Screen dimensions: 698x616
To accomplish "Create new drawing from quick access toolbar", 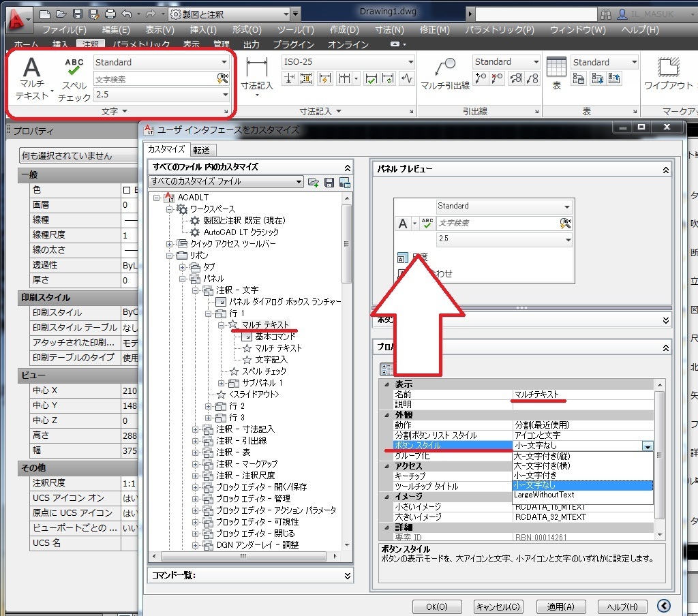I will click(x=45, y=14).
